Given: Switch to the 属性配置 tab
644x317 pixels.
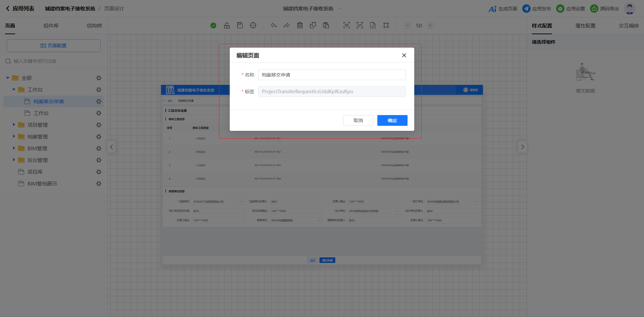Looking at the screenshot, I should click(585, 26).
